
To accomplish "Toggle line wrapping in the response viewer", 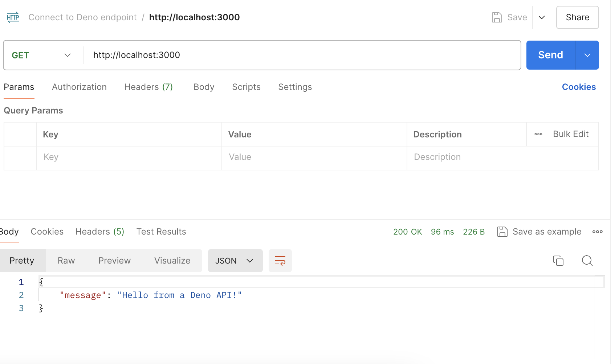I will pos(280,260).
